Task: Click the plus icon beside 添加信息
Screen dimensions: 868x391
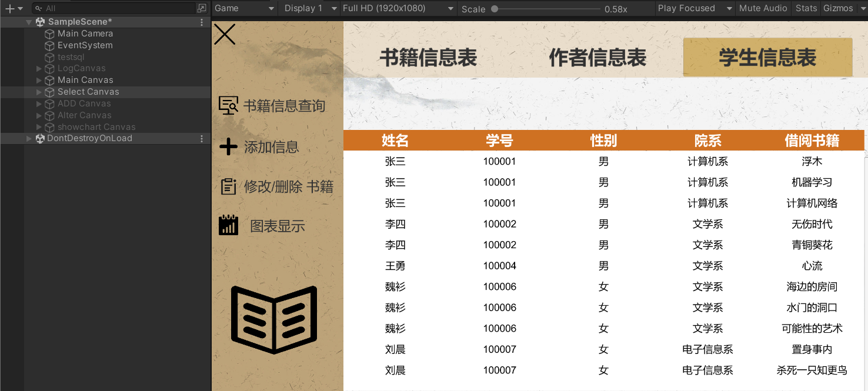Action: [228, 146]
